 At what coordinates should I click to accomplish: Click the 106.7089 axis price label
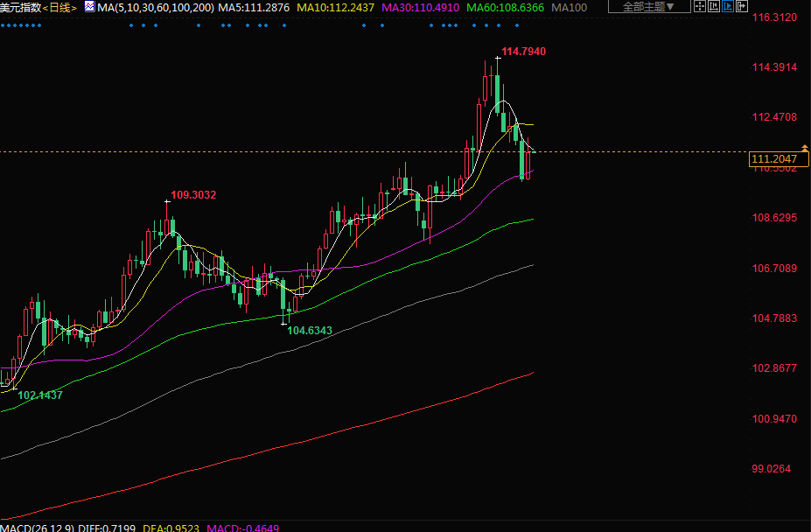point(774,268)
